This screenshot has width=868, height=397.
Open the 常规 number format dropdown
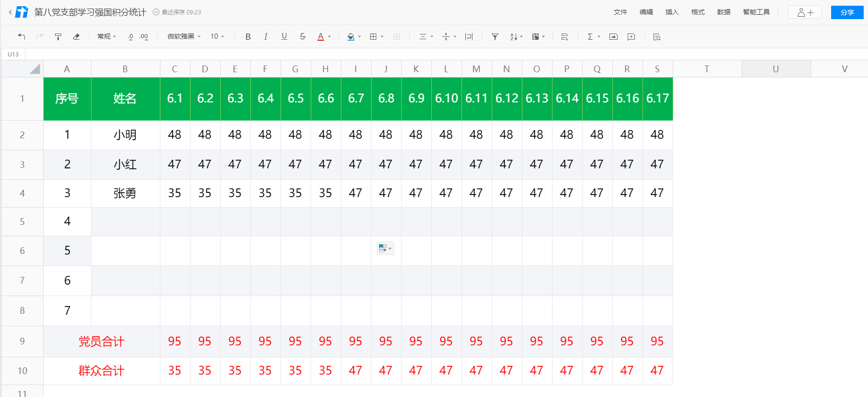pos(106,36)
